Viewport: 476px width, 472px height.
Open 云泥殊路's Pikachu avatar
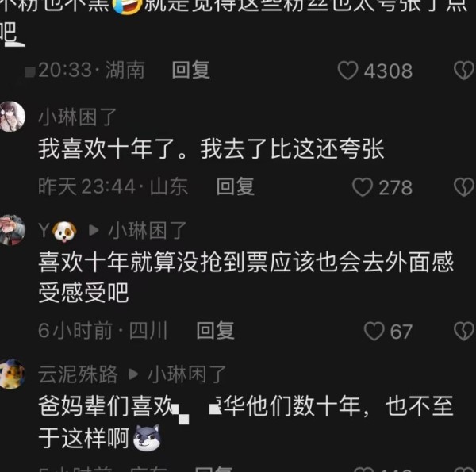click(x=12, y=374)
